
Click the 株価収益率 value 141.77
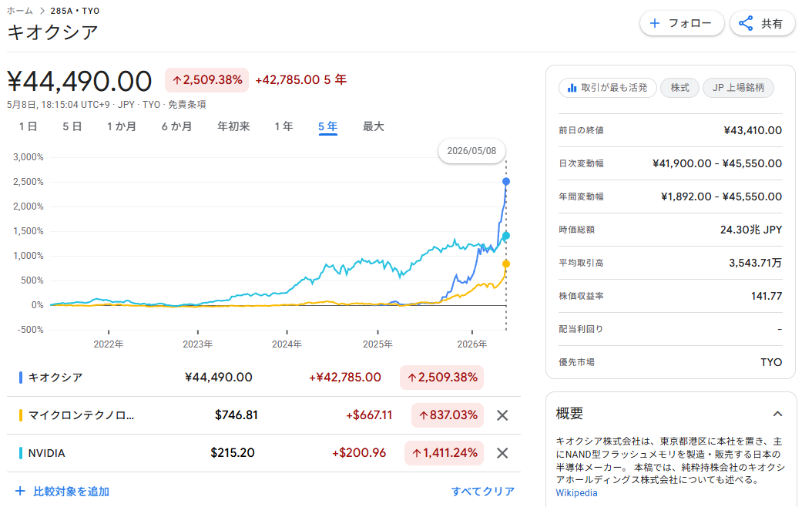(x=767, y=296)
